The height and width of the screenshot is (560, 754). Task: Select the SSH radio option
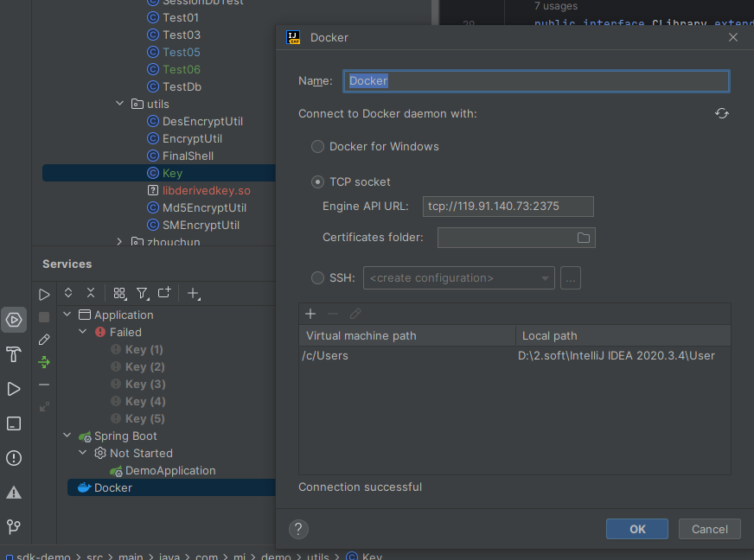click(318, 278)
